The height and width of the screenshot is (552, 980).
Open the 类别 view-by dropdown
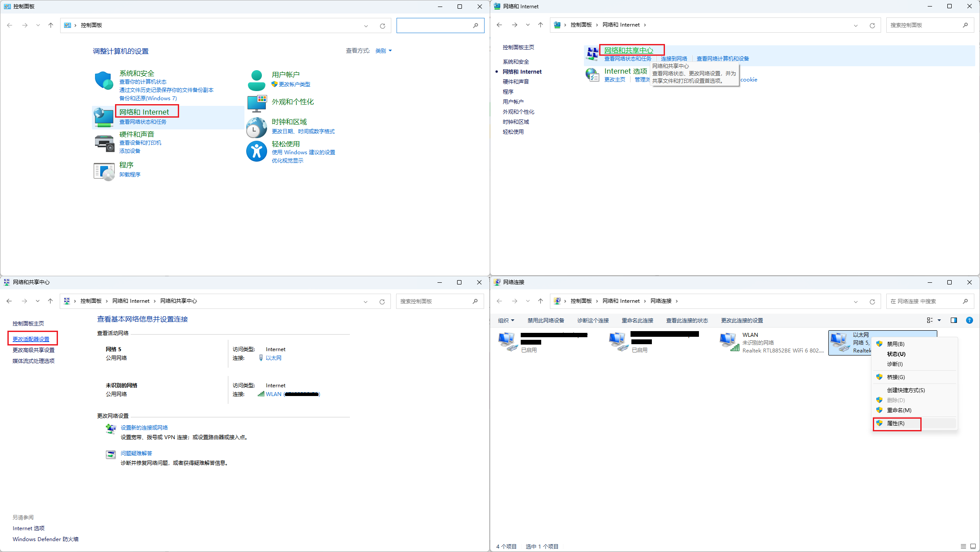tap(383, 51)
